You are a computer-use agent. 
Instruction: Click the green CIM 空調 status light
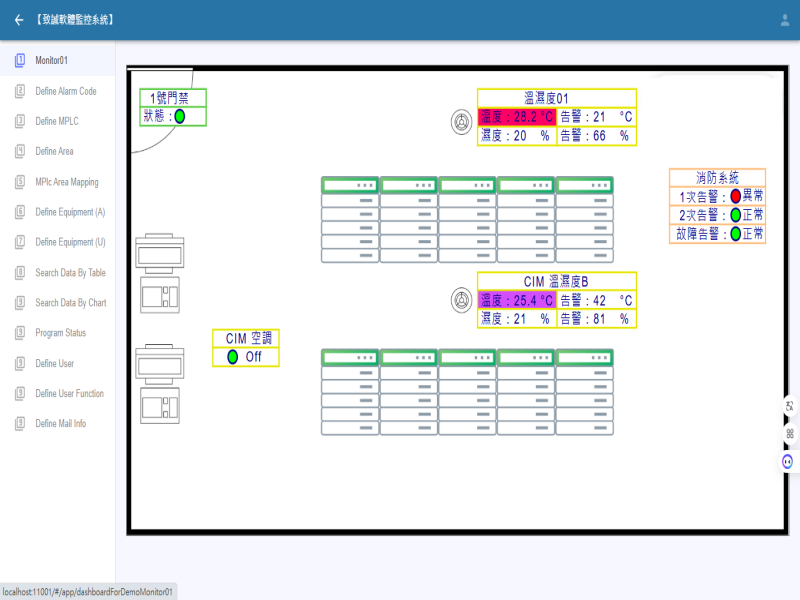point(233,357)
